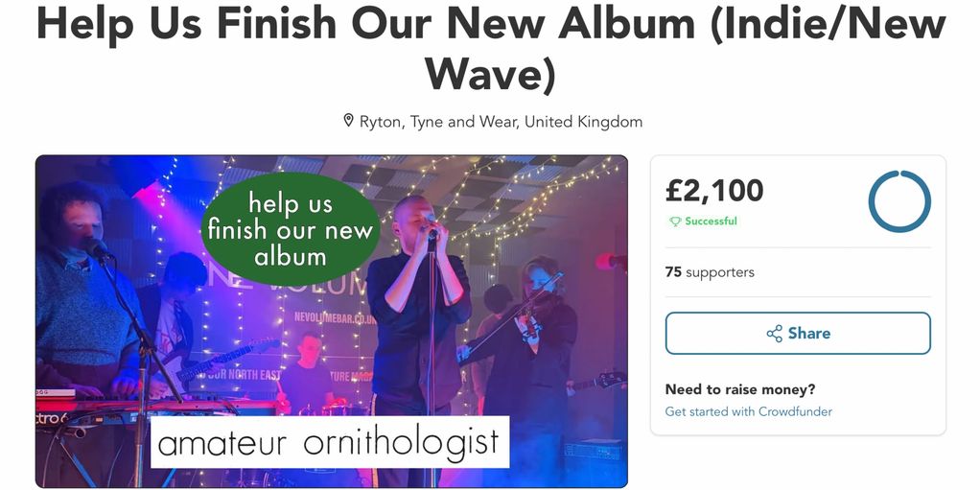Click the circular funding progress ring
This screenshot has width=980, height=490.
(x=899, y=202)
